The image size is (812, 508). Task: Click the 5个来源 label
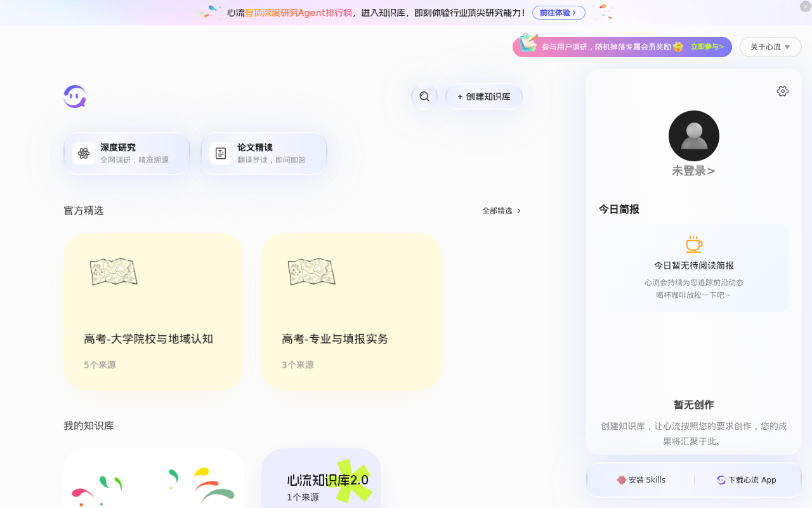click(x=100, y=365)
